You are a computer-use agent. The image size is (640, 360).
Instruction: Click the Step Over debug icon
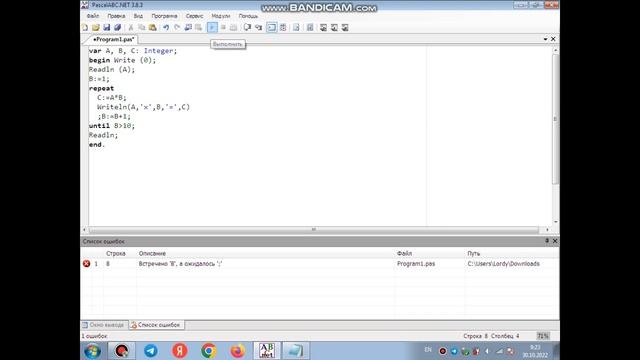[247, 27]
